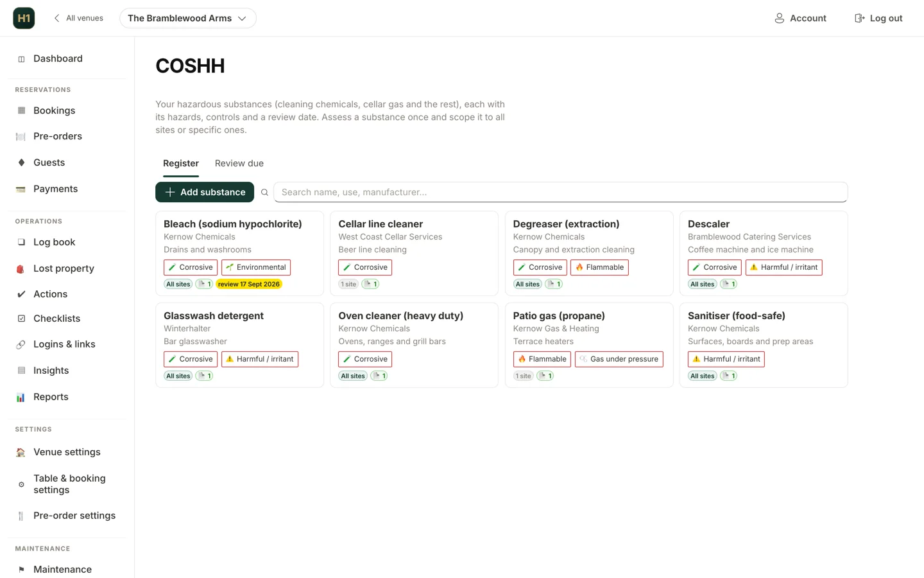Click the Logins & links chain icon
Viewport: 924px width, 578px height.
[x=21, y=344]
